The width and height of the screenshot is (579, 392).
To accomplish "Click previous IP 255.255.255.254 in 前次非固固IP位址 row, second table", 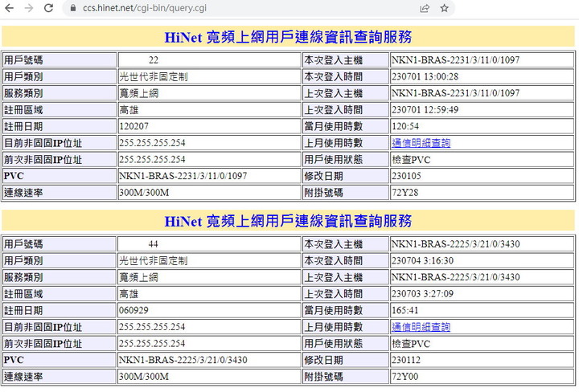I will (x=152, y=343).
